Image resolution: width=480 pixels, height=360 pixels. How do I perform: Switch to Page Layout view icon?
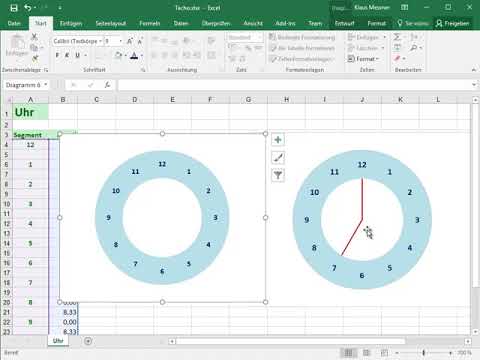coord(366,353)
